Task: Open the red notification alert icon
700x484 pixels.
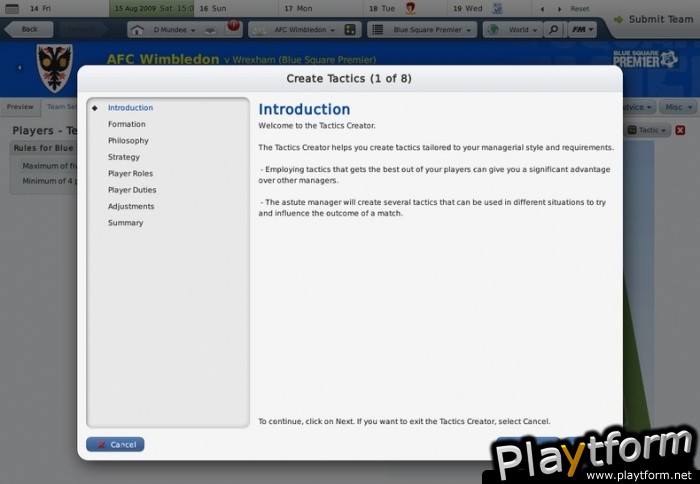Action: click(233, 25)
